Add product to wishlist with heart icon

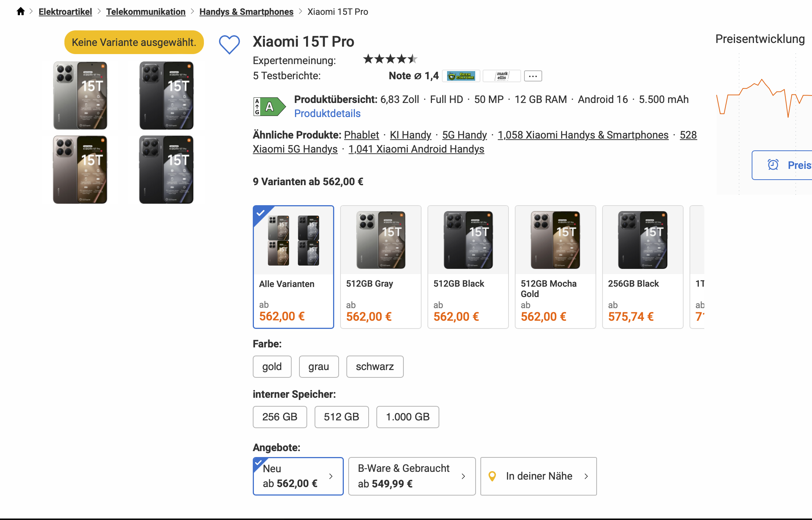pos(229,44)
